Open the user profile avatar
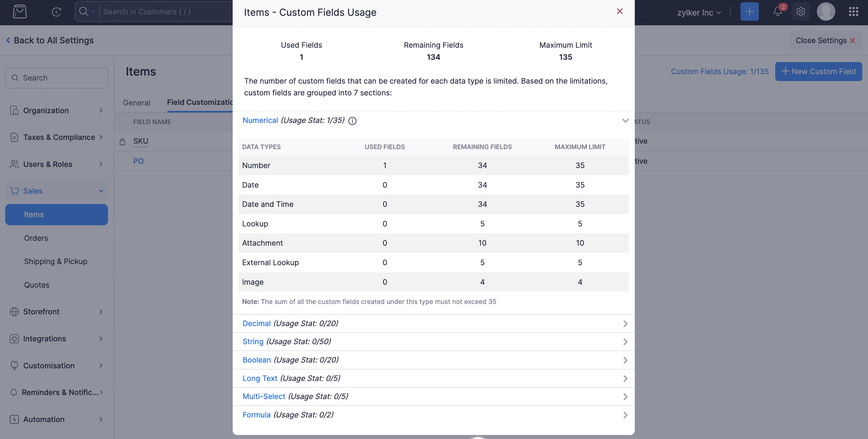Viewport: 868px width, 439px height. [826, 11]
